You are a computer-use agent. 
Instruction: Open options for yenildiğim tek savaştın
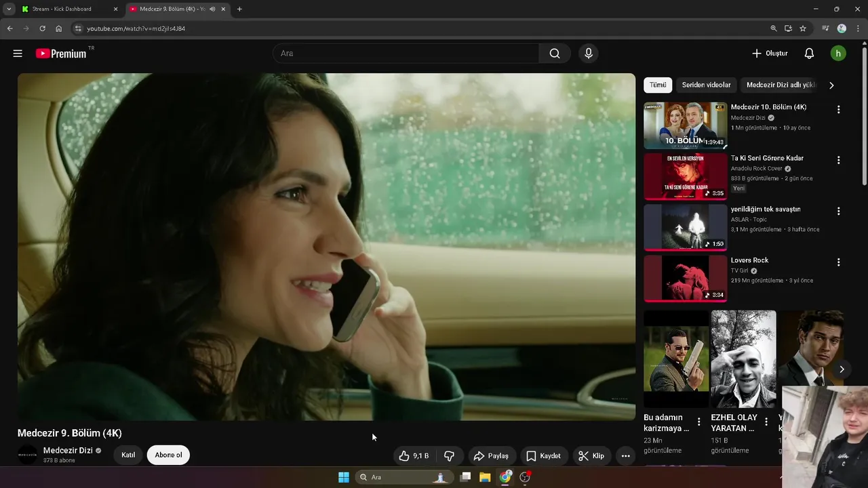pos(838,211)
